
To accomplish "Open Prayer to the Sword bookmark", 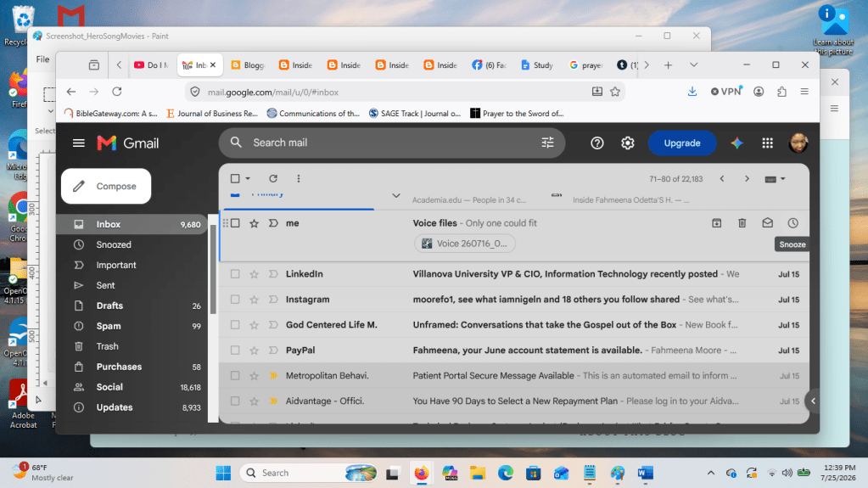I will click(x=517, y=114).
